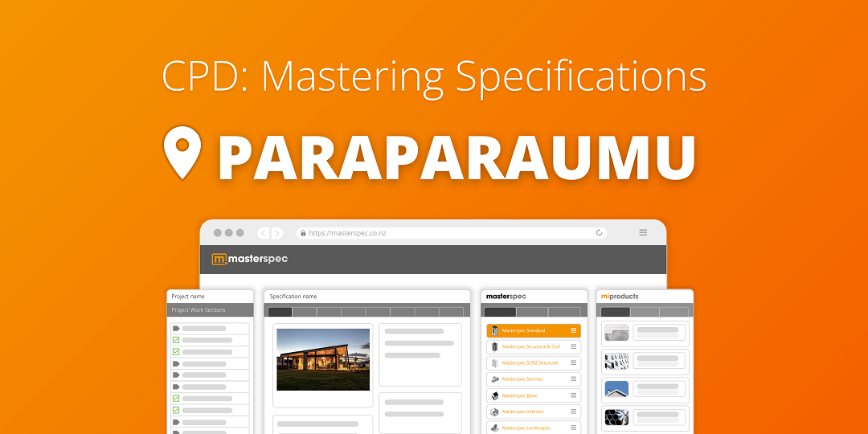Click the Masterspec Services pipe icon
This screenshot has width=868, height=434.
pos(494,379)
